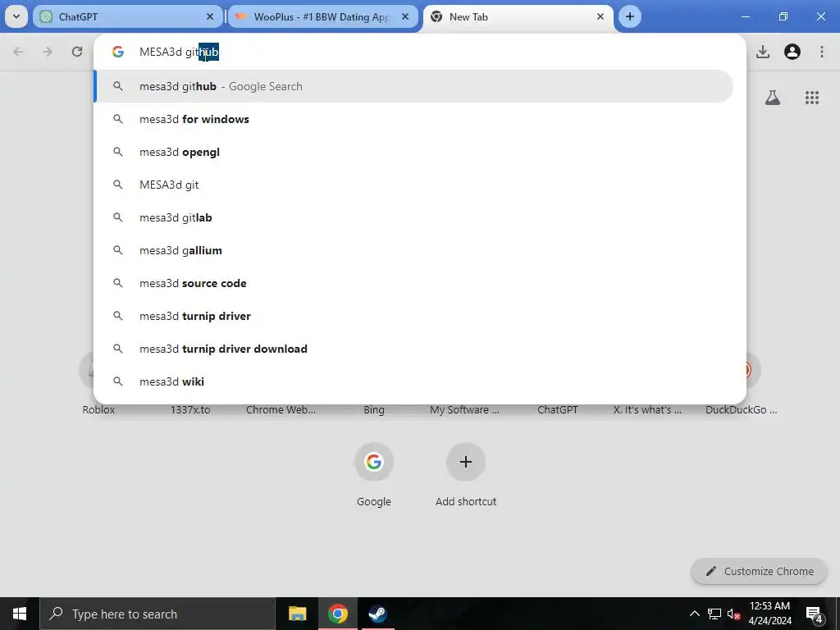The image size is (840, 630).
Task: Switch to the WooPlus dating app tab
Action: coord(322,16)
